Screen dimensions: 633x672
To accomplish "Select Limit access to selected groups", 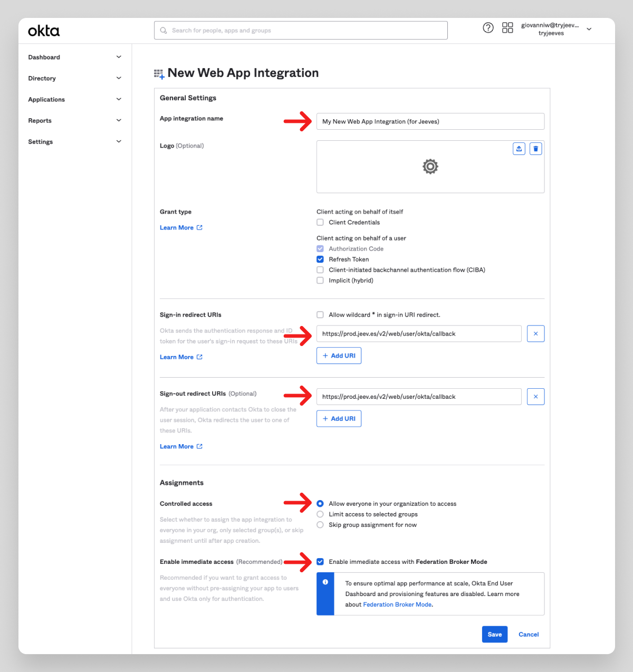I will [x=320, y=514].
